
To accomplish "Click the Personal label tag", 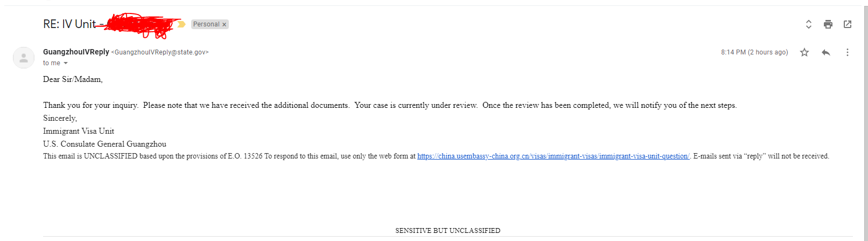I will (x=206, y=24).
